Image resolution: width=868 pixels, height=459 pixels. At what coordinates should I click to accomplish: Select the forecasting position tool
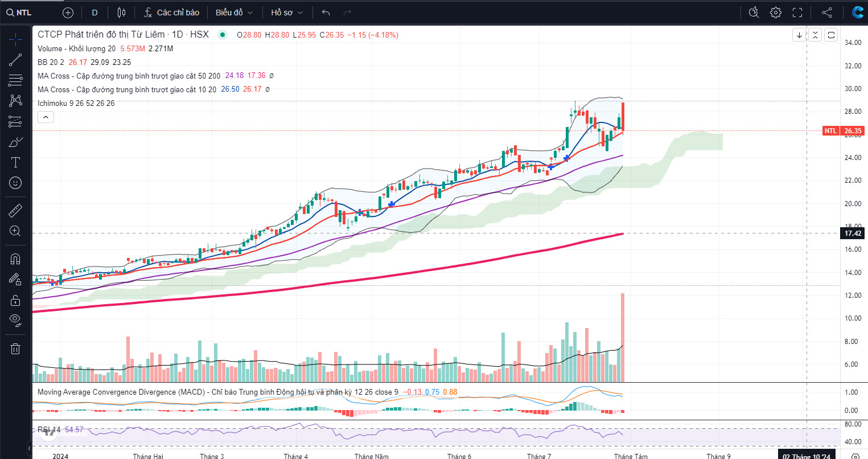pyautogui.click(x=15, y=121)
